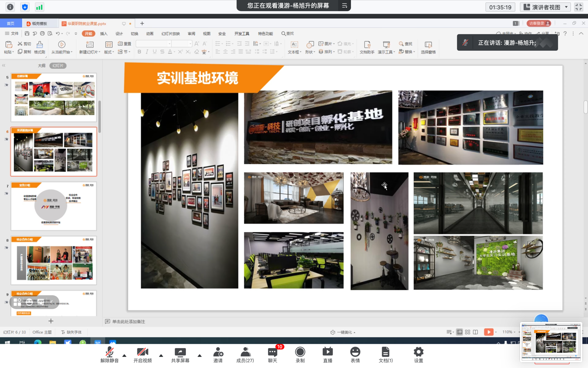Expand audio options arrow beside 解除静音

point(124,355)
